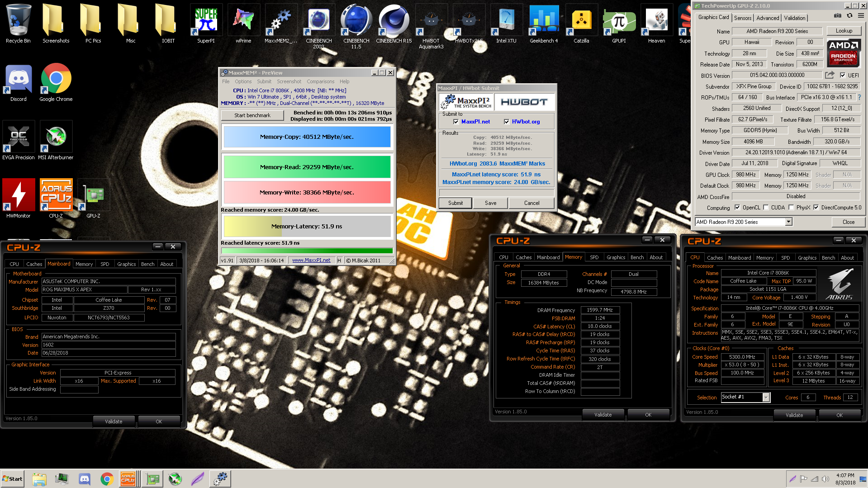
Task: Open the Comparisons menu in MaxxMEM
Action: pos(320,81)
